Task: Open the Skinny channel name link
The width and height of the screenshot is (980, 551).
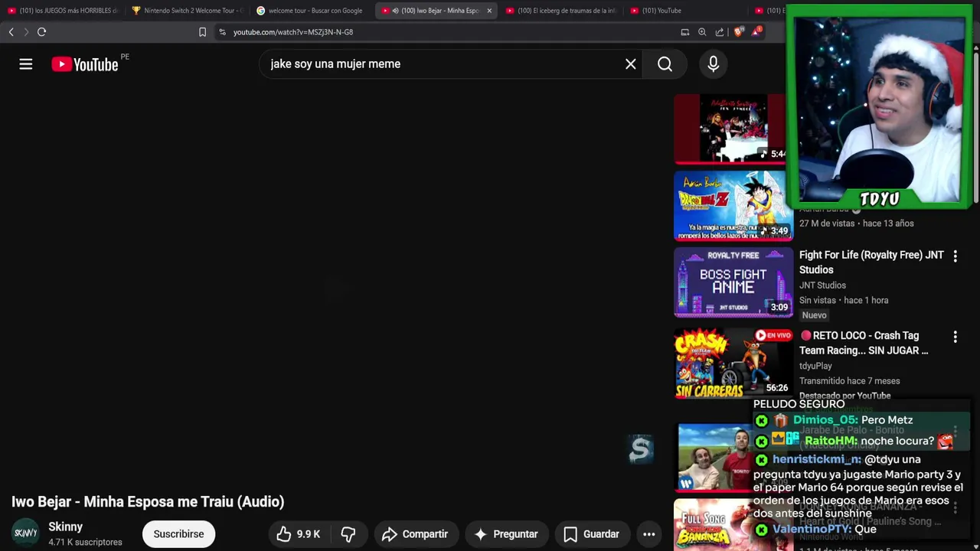Action: (x=65, y=527)
